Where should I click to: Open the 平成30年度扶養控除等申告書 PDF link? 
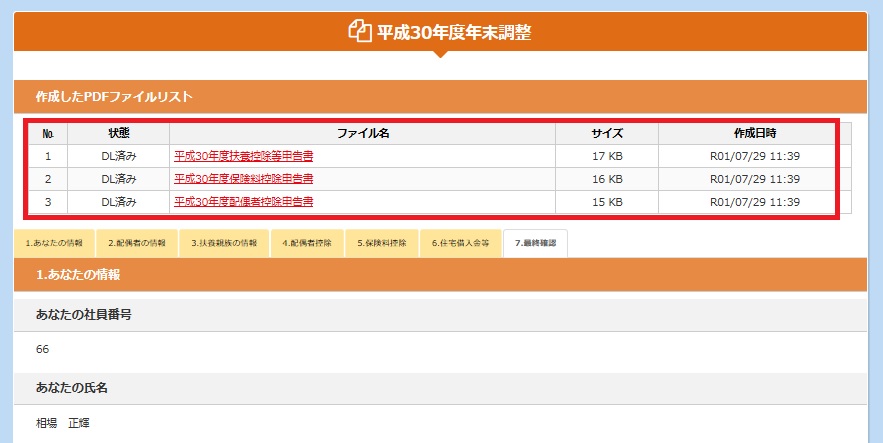coord(244,156)
